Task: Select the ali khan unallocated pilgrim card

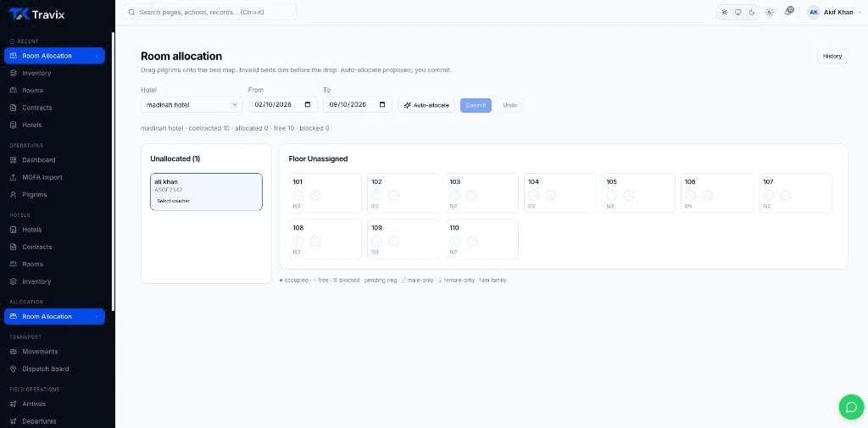Action: click(207, 192)
